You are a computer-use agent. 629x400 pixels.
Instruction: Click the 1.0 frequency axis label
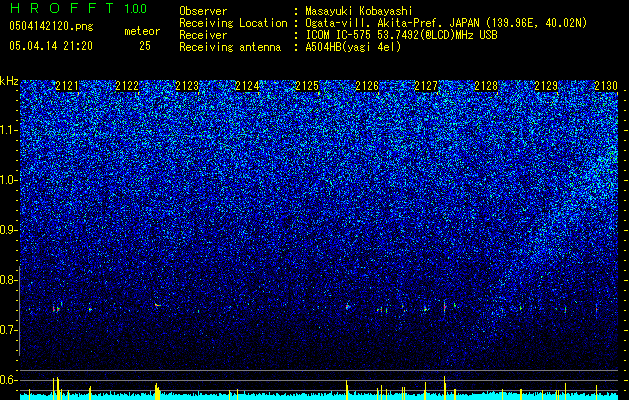point(8,180)
